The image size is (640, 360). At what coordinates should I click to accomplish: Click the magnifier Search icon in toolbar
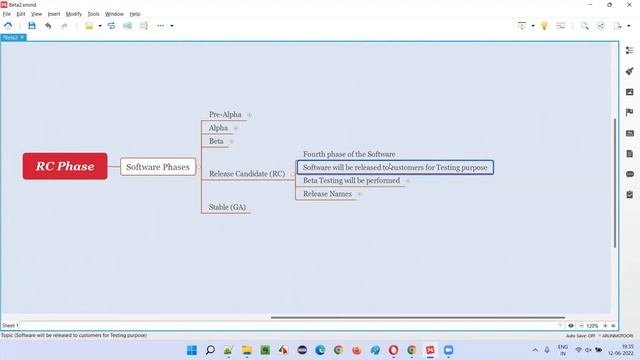(x=584, y=26)
